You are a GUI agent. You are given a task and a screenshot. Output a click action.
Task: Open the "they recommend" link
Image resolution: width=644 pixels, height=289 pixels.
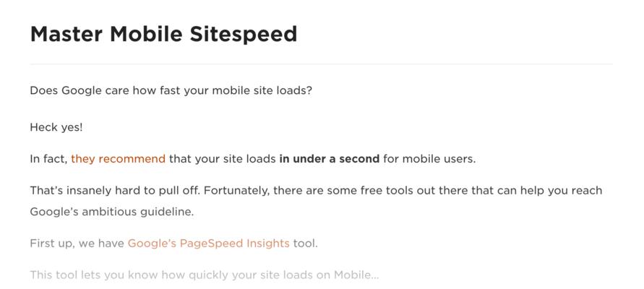118,159
